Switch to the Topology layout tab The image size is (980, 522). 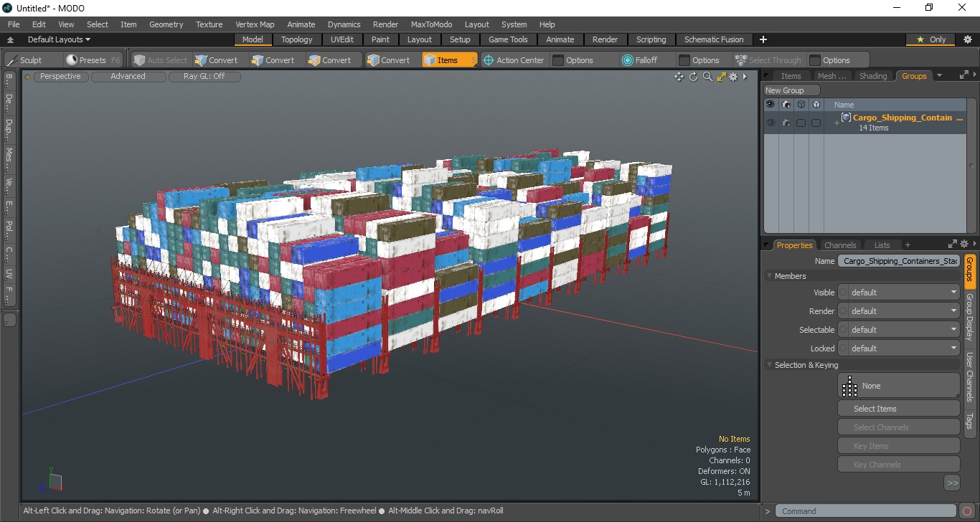coord(296,39)
